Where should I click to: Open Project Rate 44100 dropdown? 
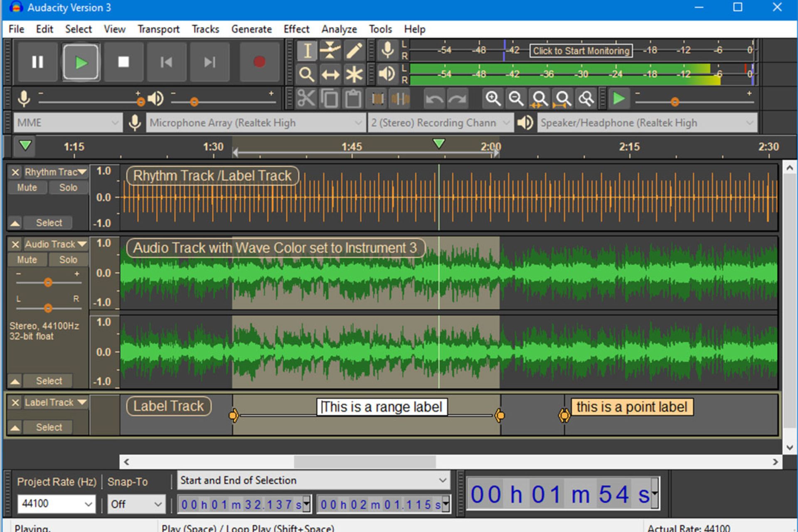[56, 504]
